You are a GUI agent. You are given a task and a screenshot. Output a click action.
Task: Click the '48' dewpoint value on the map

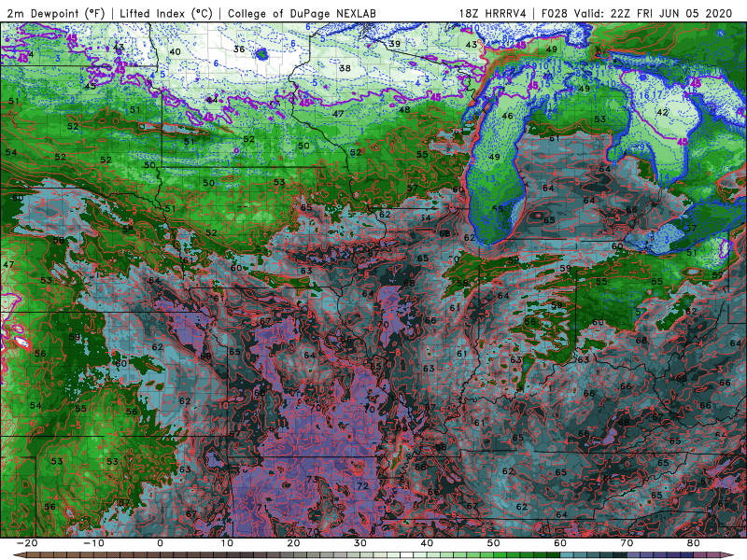(404, 109)
